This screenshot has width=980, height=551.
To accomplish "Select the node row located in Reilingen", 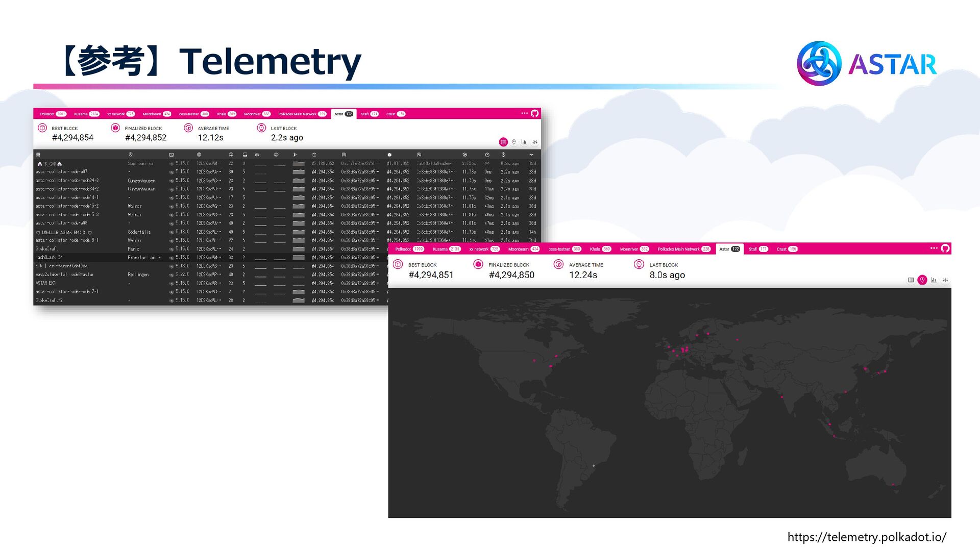I will coord(211,274).
